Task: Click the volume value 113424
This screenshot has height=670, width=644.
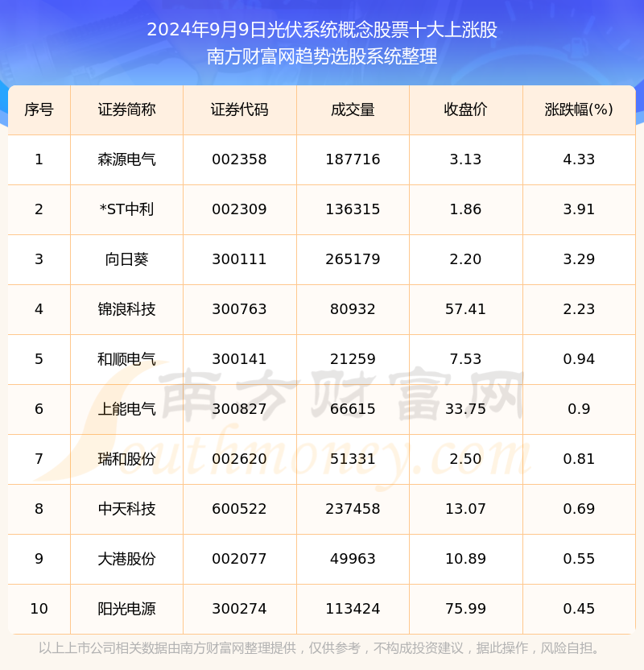Action: point(353,609)
